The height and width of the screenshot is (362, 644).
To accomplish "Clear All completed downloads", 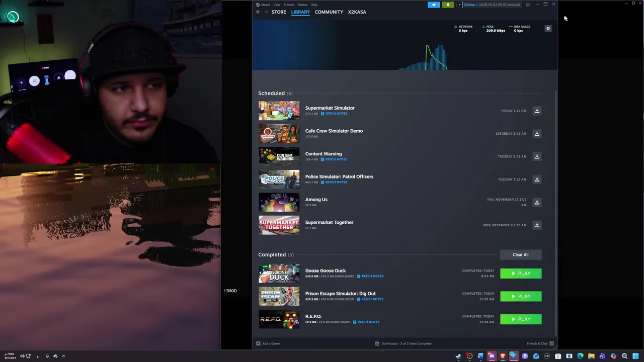I will (x=521, y=254).
